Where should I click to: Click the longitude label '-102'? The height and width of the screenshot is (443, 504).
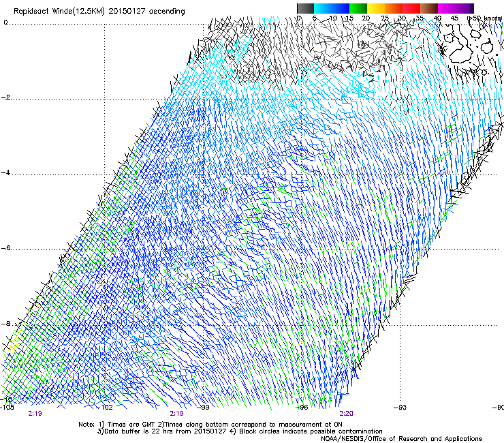105,408
